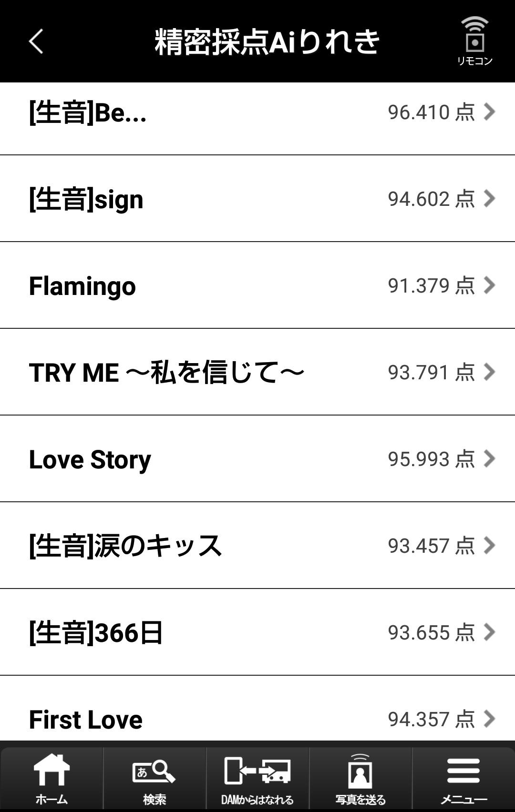Expand chevron next to 94.602 点 score
515x812 pixels.
coord(489,199)
